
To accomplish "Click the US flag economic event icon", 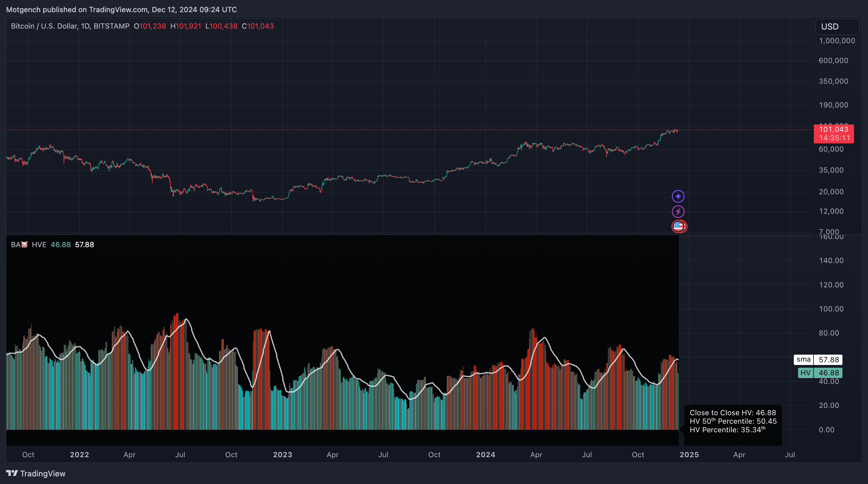I will [679, 226].
